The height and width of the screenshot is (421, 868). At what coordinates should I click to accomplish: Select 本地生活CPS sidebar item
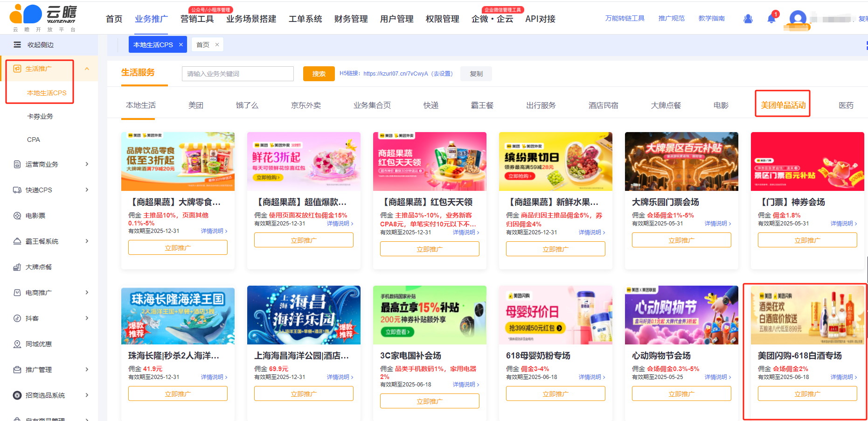[x=47, y=93]
